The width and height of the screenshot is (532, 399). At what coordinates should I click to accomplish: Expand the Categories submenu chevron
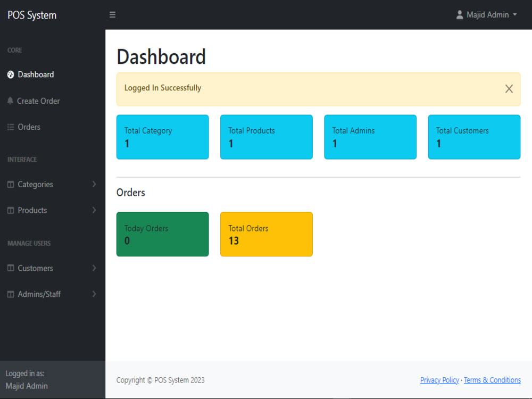[94, 184]
